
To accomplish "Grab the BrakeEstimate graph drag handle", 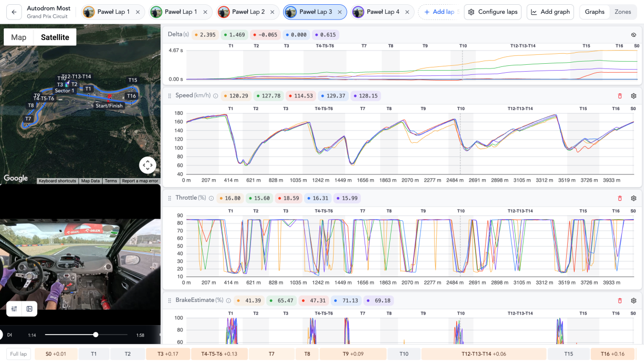I will [169, 300].
